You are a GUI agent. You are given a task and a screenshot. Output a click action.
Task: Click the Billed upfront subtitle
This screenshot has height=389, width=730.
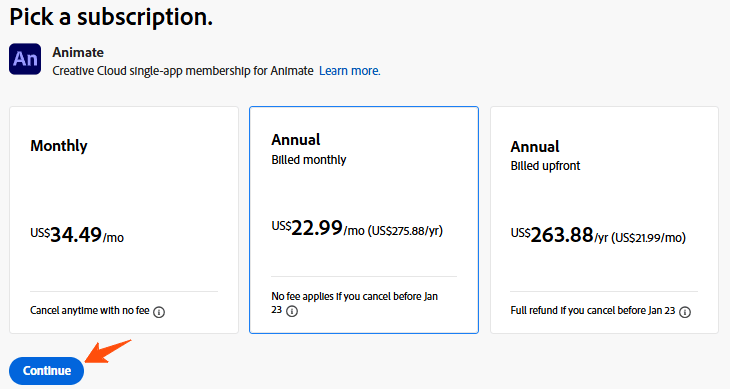(545, 166)
